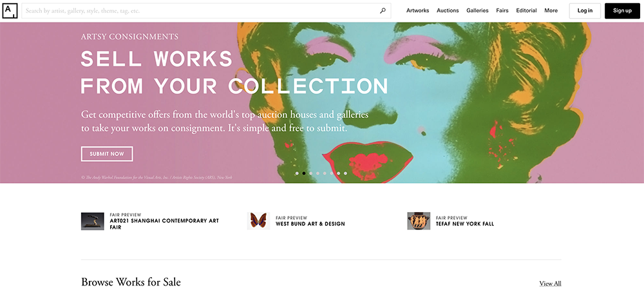Screen dimensions: 644x299
Task: Open the TEFAF New York Fall link
Action: pos(465,224)
